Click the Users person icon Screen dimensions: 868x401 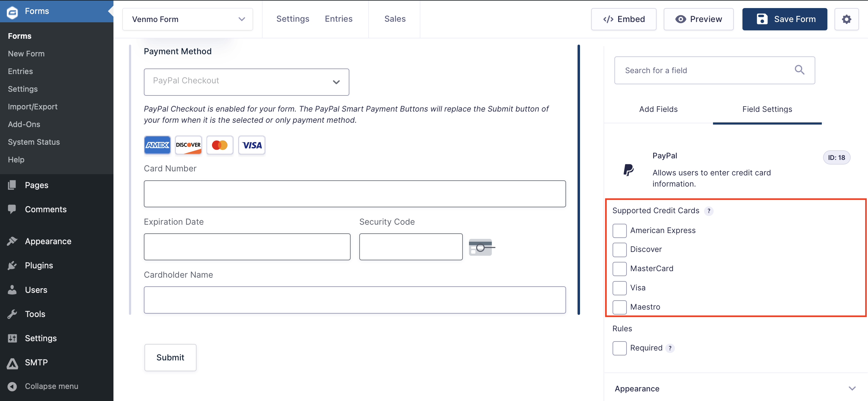(x=12, y=290)
